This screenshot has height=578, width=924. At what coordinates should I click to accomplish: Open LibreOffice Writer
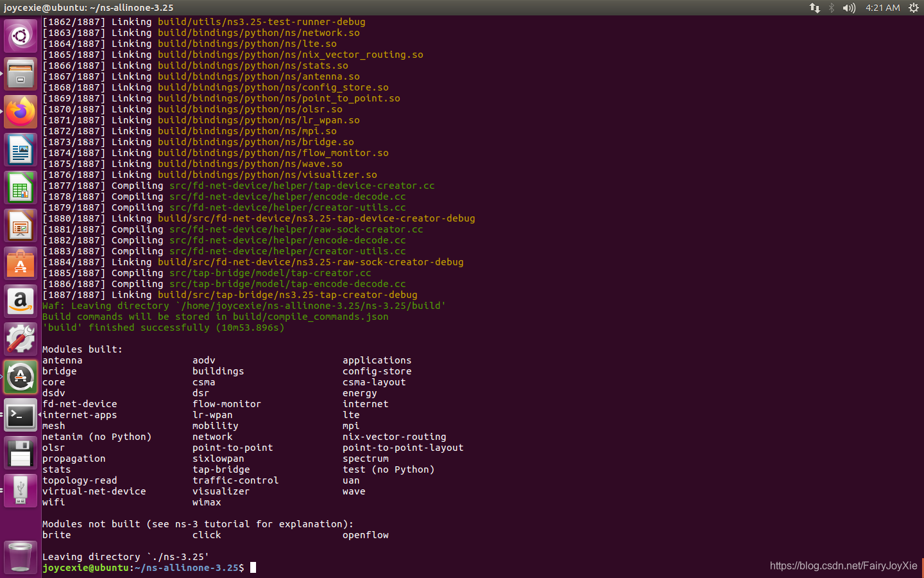click(x=21, y=150)
